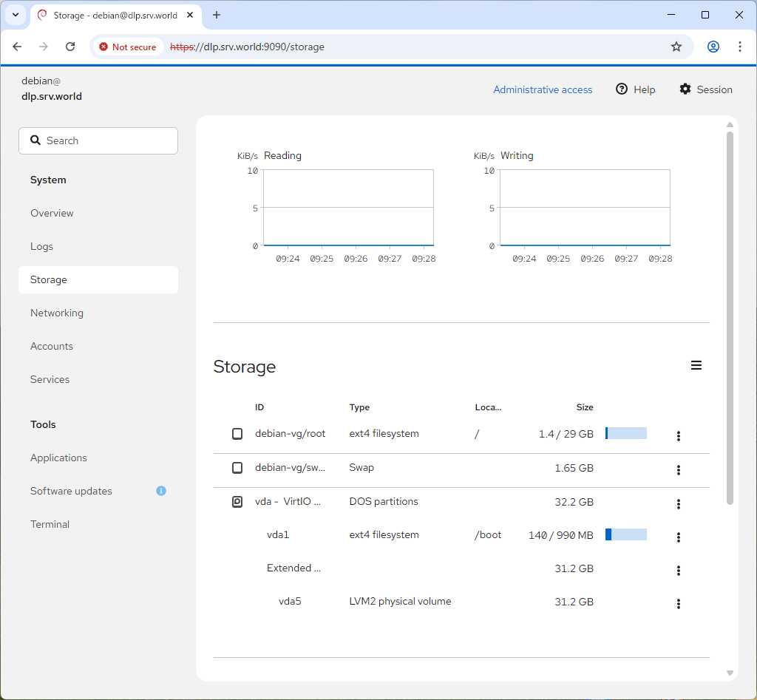Image resolution: width=757 pixels, height=700 pixels.
Task: Reload the page in browser
Action: pyautogui.click(x=70, y=47)
